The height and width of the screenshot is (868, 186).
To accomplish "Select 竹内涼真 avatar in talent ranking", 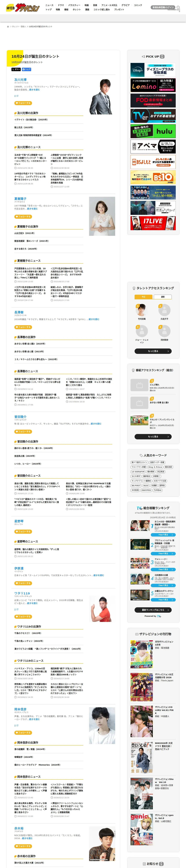I will pyautogui.click(x=142, y=310).
